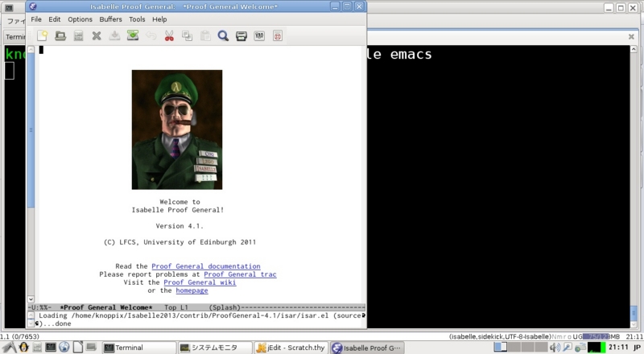Click the Undo arrow icon
The image size is (644, 354).
[151, 36]
